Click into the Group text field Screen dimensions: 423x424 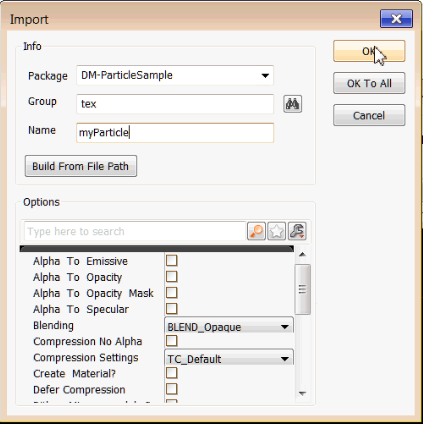(x=175, y=104)
